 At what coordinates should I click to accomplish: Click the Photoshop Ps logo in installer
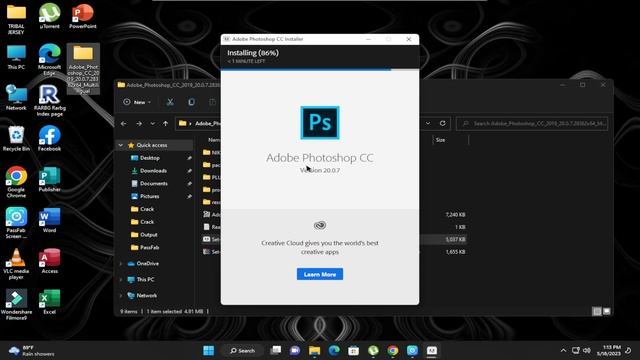coord(320,122)
